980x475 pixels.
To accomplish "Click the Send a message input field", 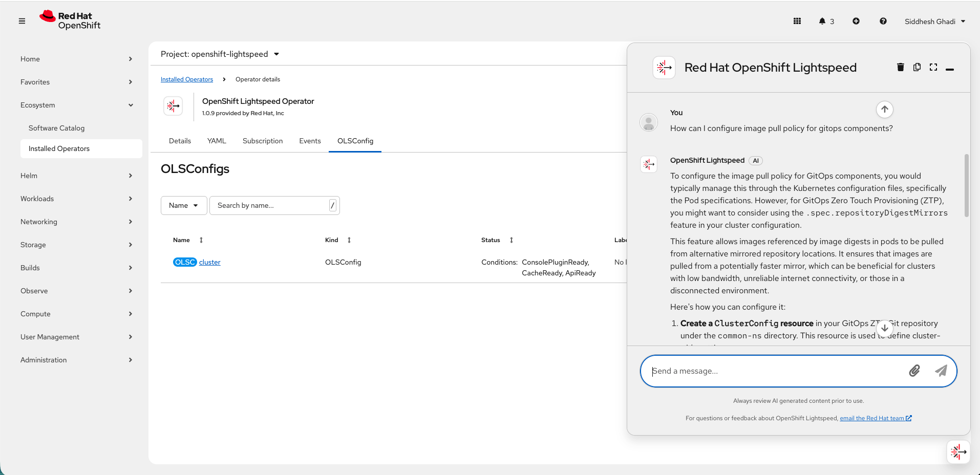I will click(x=773, y=371).
